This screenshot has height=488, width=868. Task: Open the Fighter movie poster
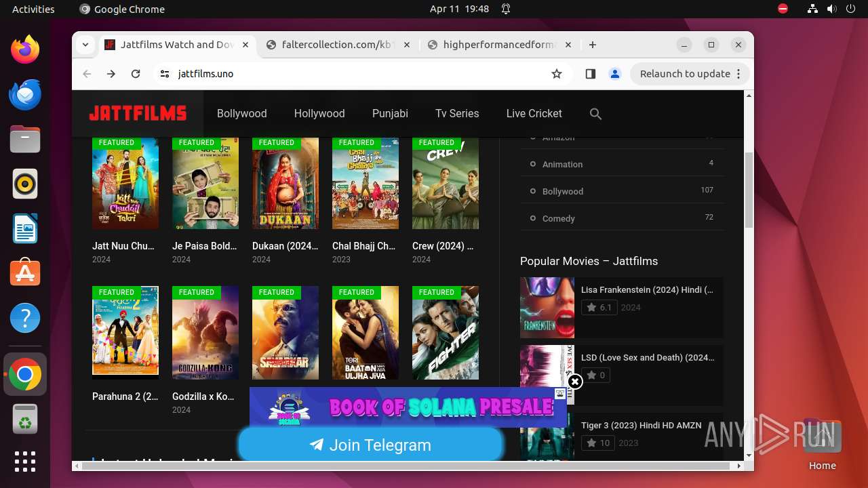(446, 332)
